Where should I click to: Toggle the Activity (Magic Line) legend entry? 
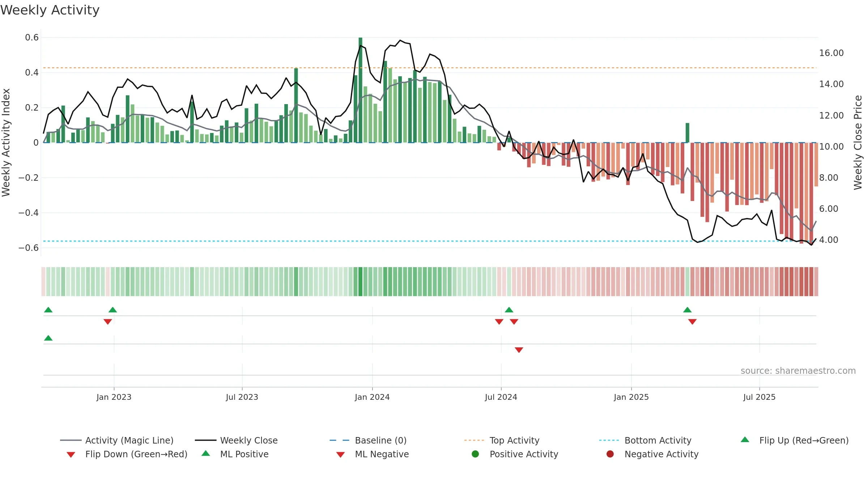point(117,440)
